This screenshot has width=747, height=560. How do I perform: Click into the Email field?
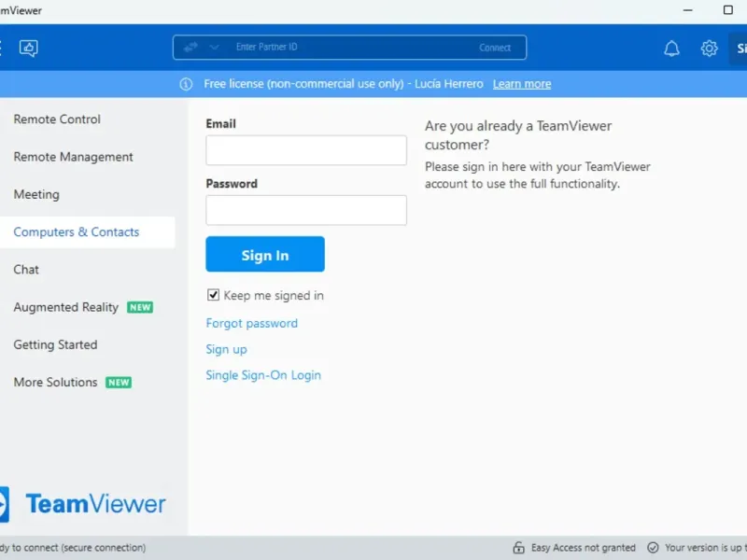point(306,150)
